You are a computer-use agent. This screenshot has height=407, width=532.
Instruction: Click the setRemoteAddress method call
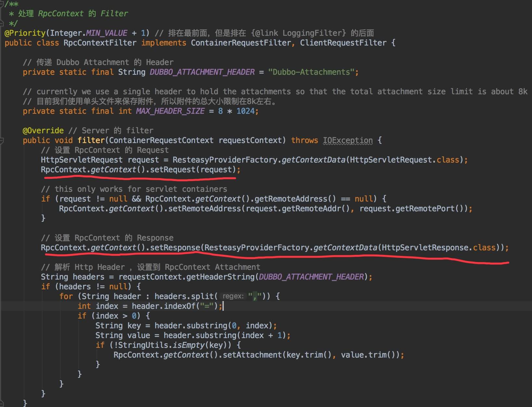[x=204, y=209]
